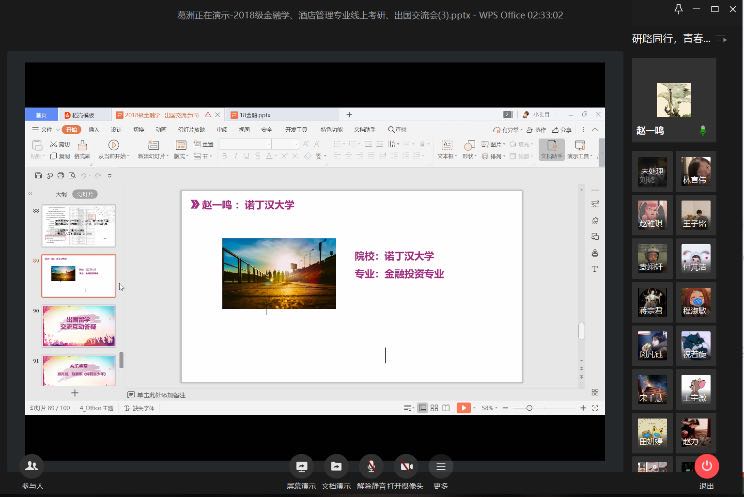Add a new slide with plus button
Viewport: 744px width, 497px height.
74,393
